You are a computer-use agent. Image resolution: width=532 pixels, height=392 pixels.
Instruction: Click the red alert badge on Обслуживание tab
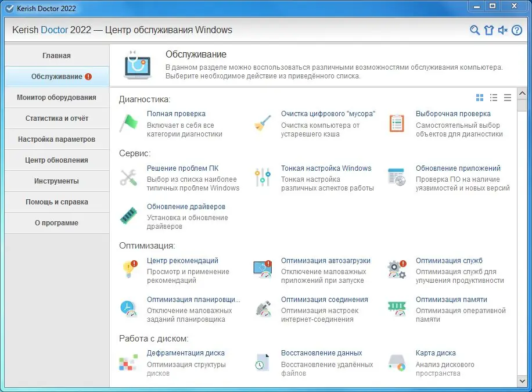click(x=88, y=77)
